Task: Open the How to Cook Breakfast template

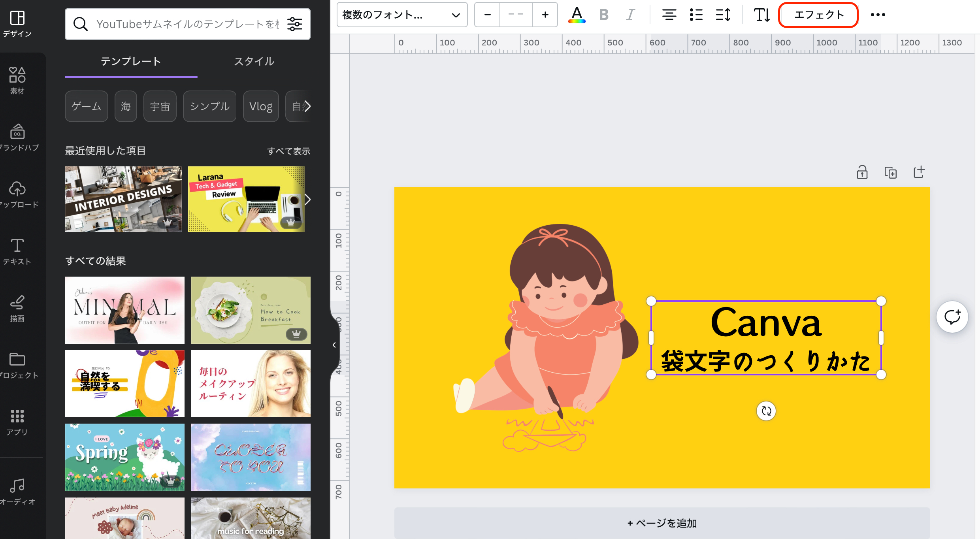Action: click(251, 310)
